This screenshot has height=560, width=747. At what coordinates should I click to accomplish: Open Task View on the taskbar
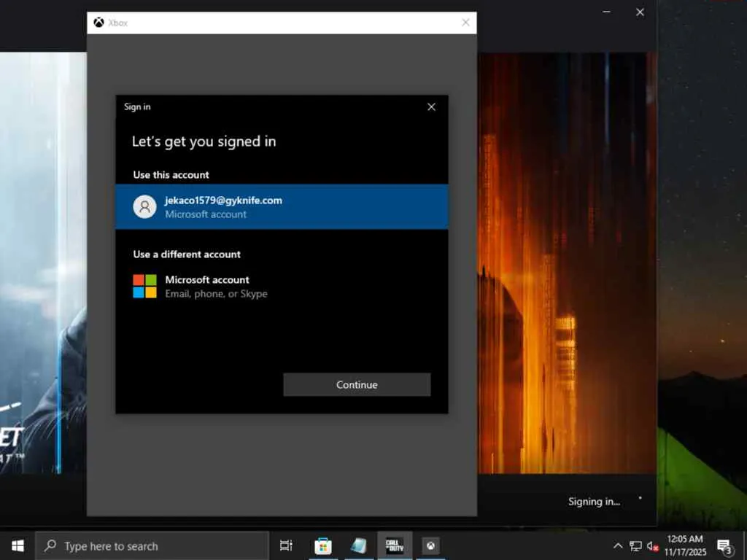pos(286,545)
